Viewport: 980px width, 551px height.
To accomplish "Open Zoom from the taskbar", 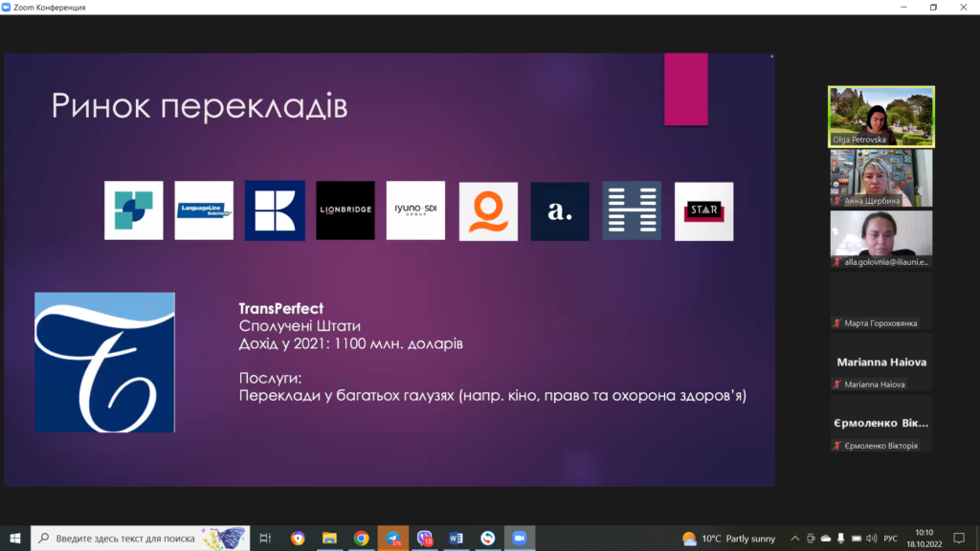I will (x=519, y=539).
